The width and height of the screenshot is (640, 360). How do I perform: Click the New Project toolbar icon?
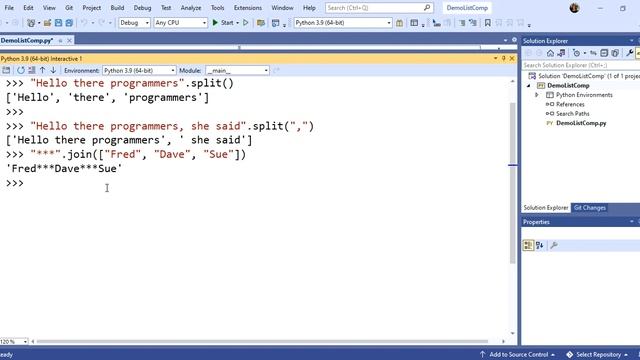click(31, 23)
